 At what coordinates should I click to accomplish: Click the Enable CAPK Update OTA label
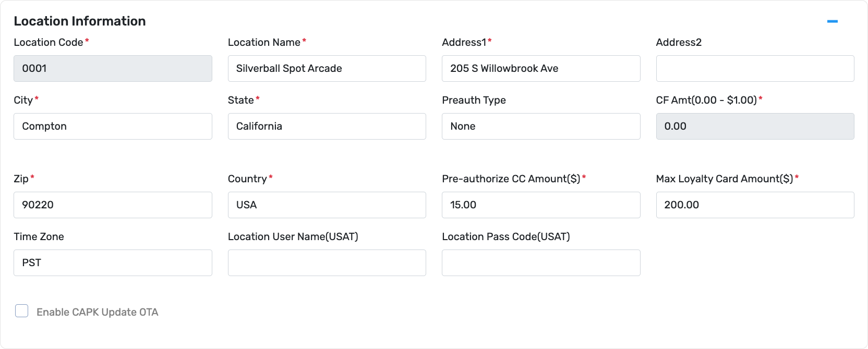click(97, 312)
